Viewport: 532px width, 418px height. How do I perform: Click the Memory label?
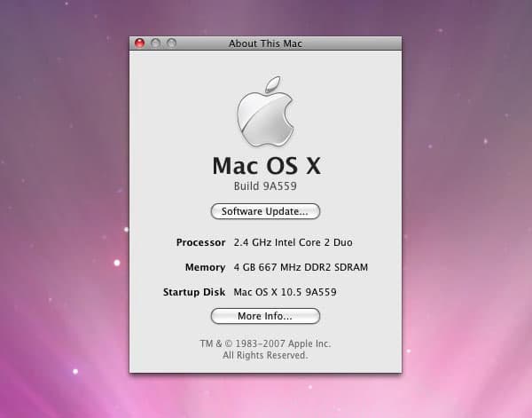click(x=206, y=267)
